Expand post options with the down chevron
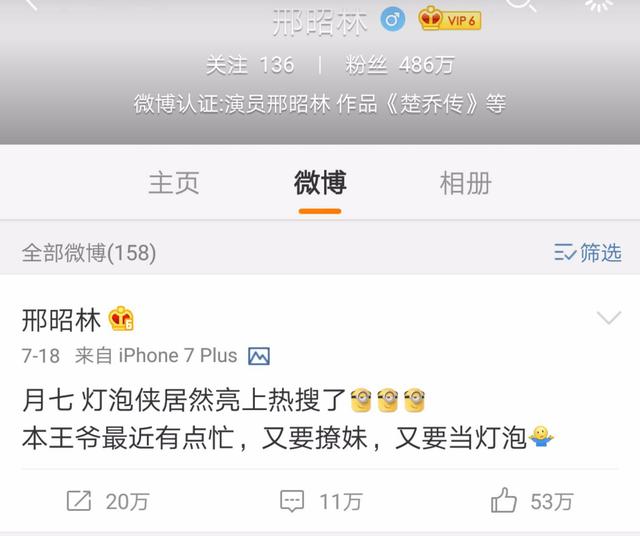This screenshot has height=536, width=640. 609,317
